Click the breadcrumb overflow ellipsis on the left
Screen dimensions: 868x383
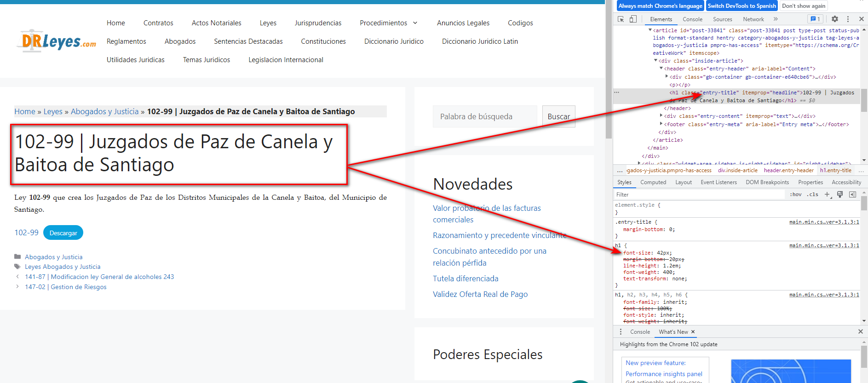pos(620,170)
